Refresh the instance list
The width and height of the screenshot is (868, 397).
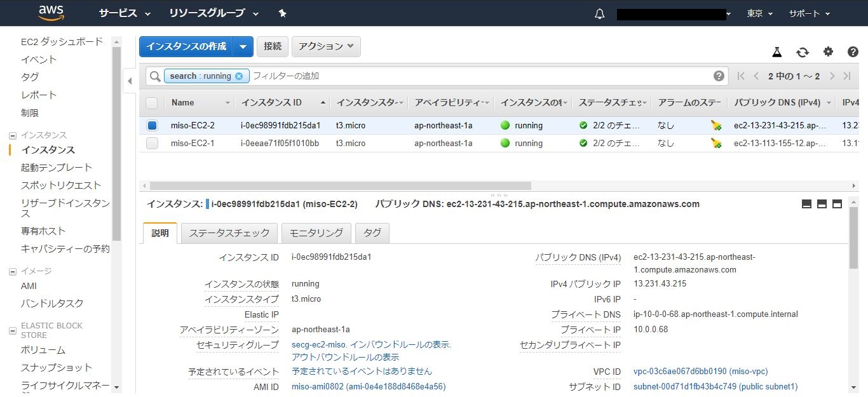(x=803, y=52)
